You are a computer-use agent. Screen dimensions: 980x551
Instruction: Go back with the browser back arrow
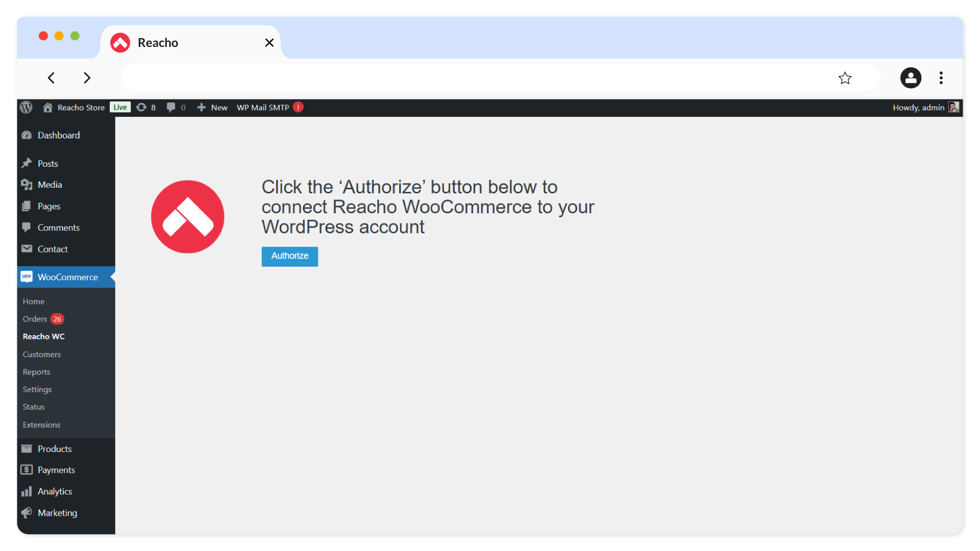[51, 78]
